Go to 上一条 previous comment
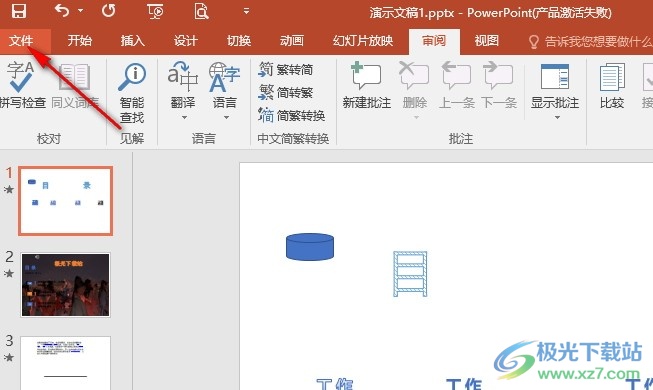Viewport: 653px width, 390px height. pos(456,85)
